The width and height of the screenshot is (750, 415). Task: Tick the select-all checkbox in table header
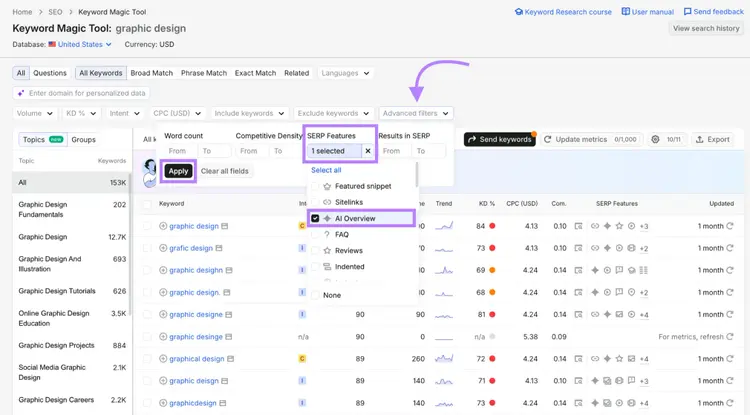pos(147,204)
